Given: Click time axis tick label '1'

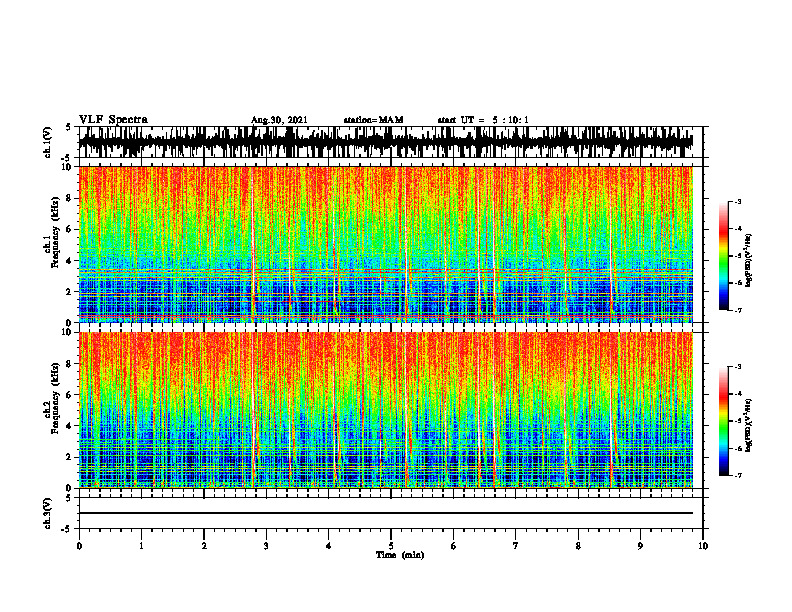Looking at the screenshot, I should click(141, 546).
